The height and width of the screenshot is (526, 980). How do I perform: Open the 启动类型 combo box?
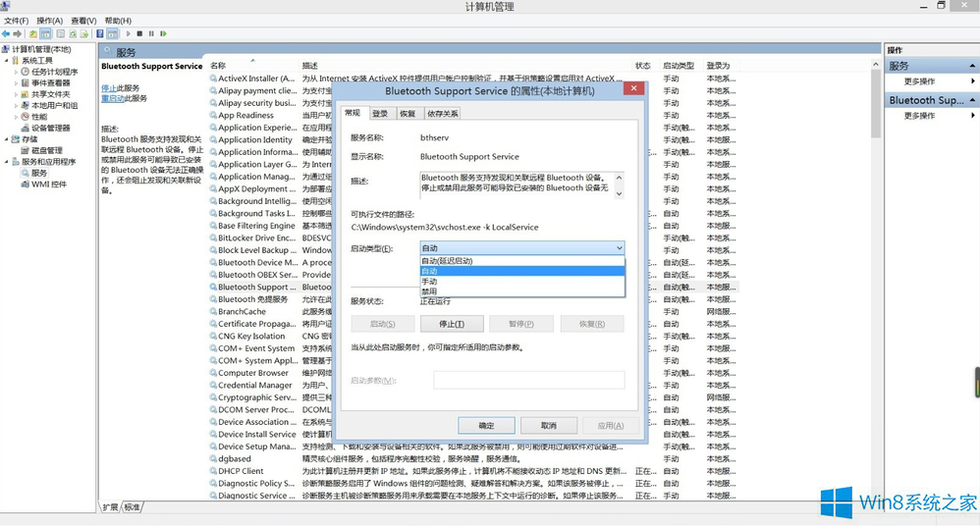[x=521, y=248]
